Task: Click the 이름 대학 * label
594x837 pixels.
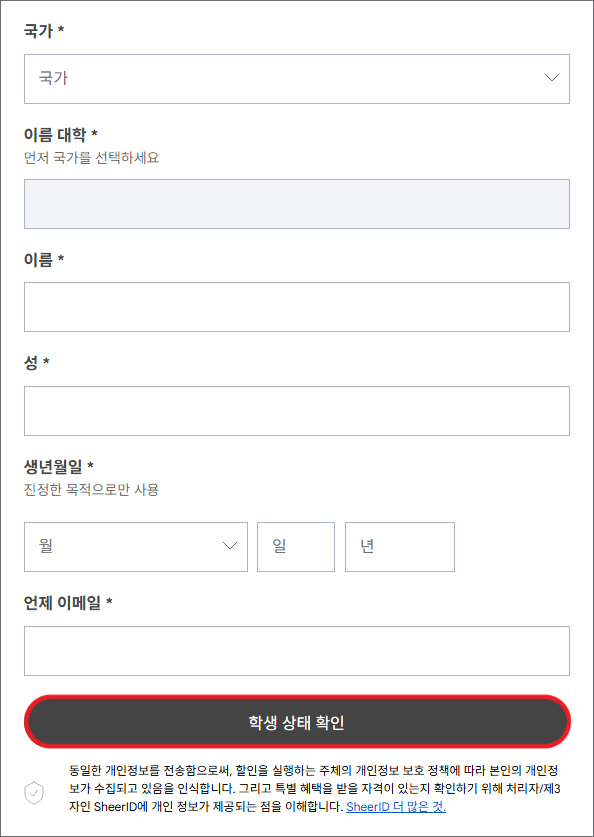Action: [x=61, y=135]
